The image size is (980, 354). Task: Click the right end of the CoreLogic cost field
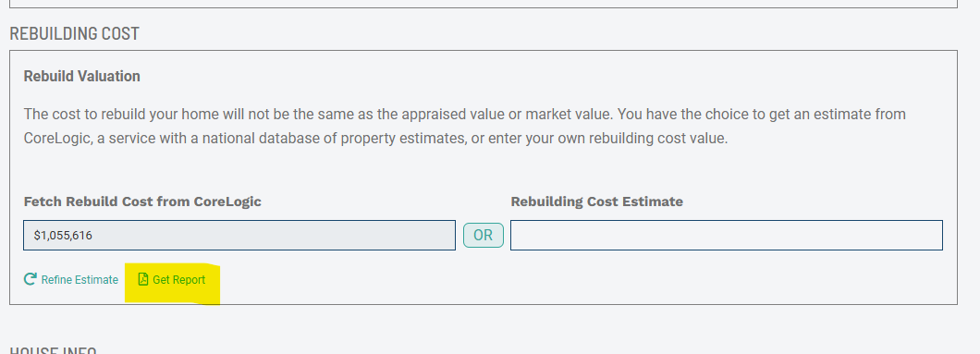coord(444,236)
